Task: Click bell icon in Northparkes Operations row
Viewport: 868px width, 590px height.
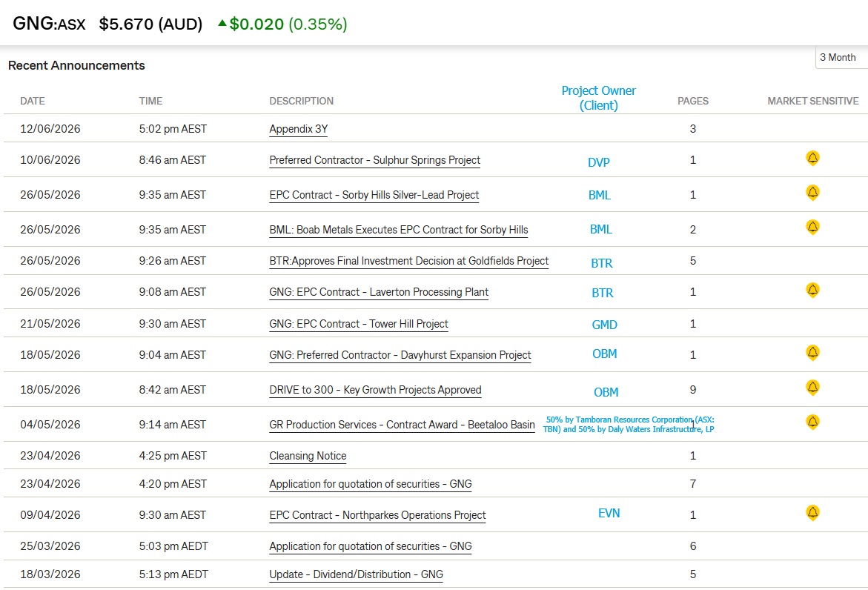Action: (x=812, y=513)
